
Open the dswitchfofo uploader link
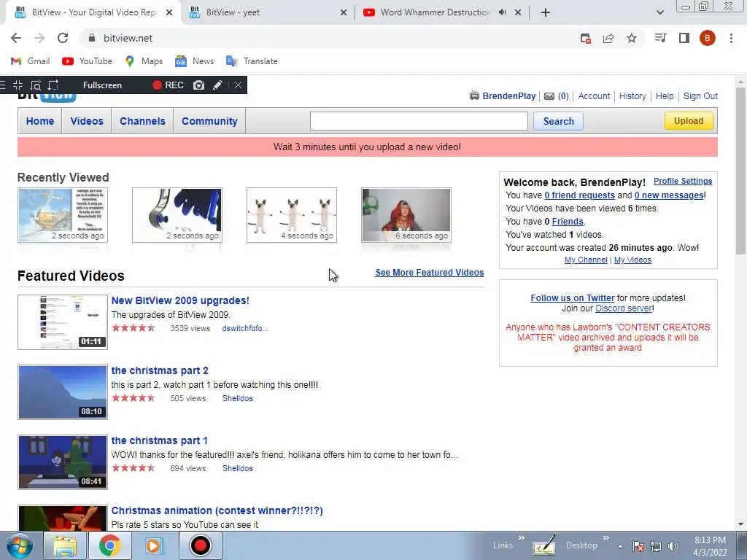tap(245, 328)
